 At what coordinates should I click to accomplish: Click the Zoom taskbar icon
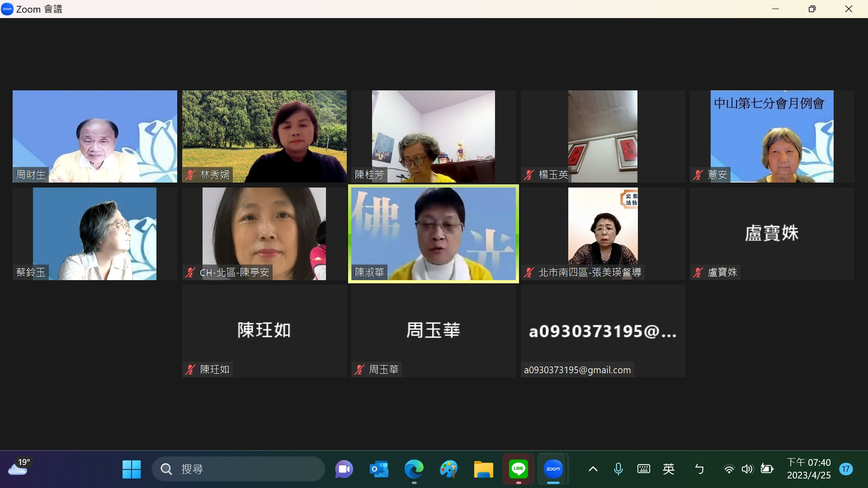click(553, 469)
